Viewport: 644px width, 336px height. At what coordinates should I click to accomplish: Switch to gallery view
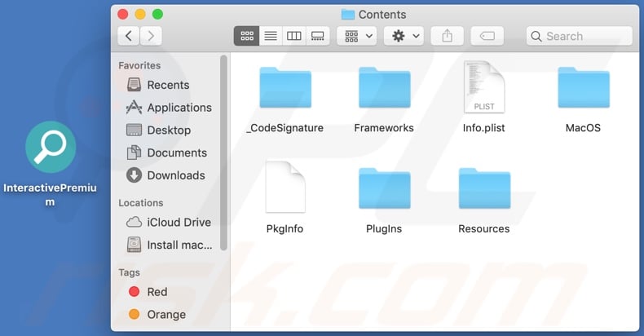317,36
